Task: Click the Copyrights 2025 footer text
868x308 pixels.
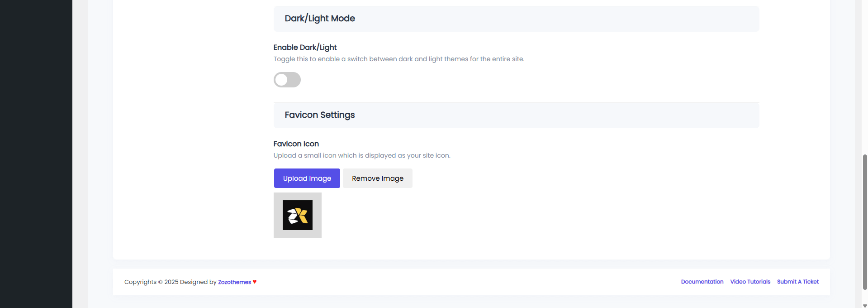Action: point(170,282)
